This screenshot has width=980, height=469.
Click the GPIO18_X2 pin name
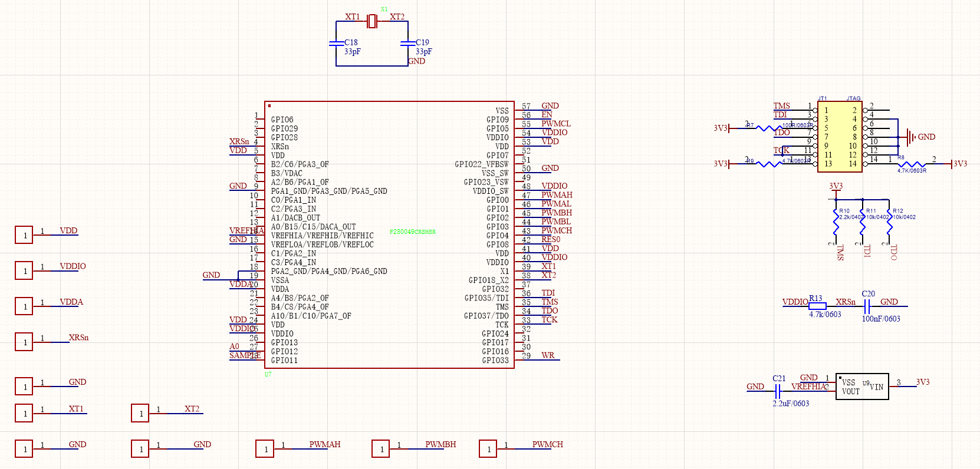click(489, 280)
